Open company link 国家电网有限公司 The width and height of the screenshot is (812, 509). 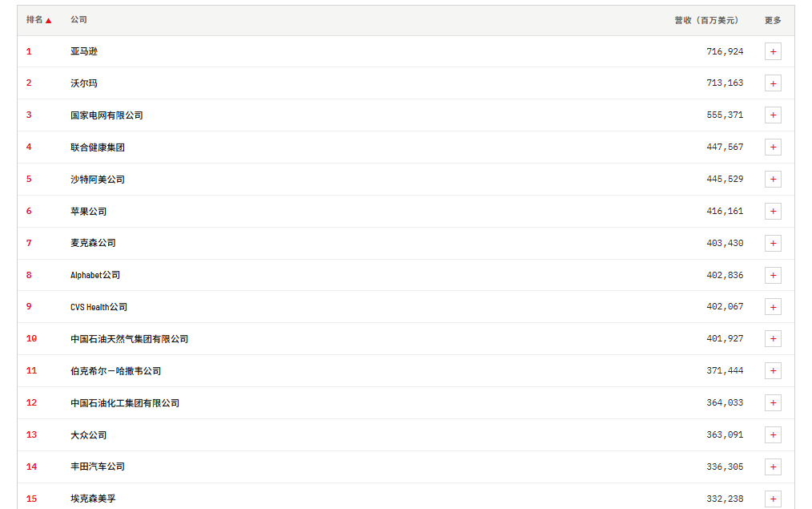[x=107, y=115]
